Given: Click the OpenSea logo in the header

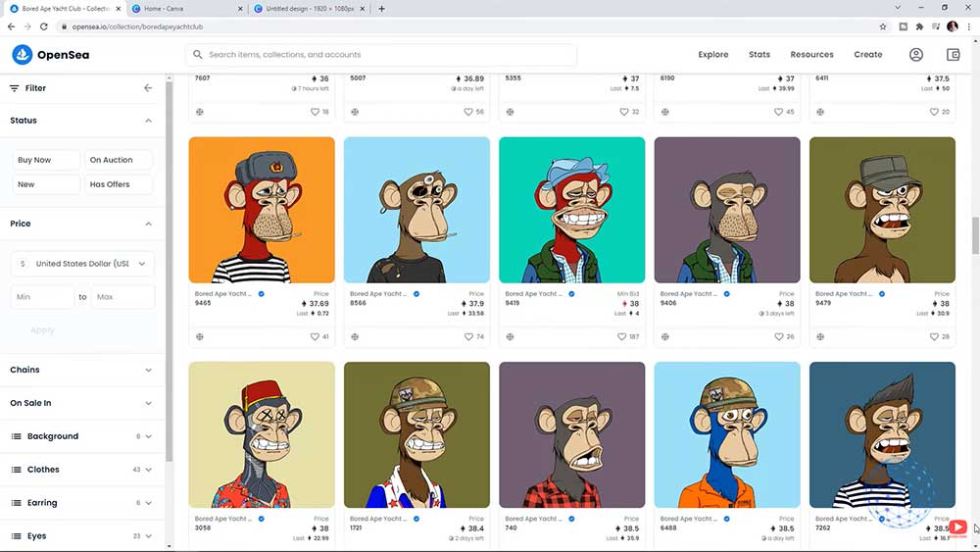Looking at the screenshot, I should [x=51, y=55].
